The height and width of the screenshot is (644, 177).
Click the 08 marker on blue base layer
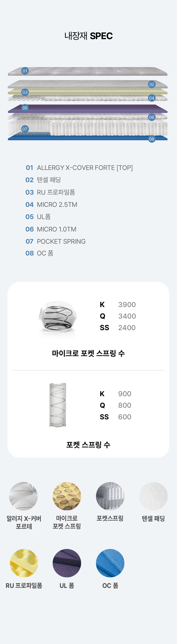point(151,139)
